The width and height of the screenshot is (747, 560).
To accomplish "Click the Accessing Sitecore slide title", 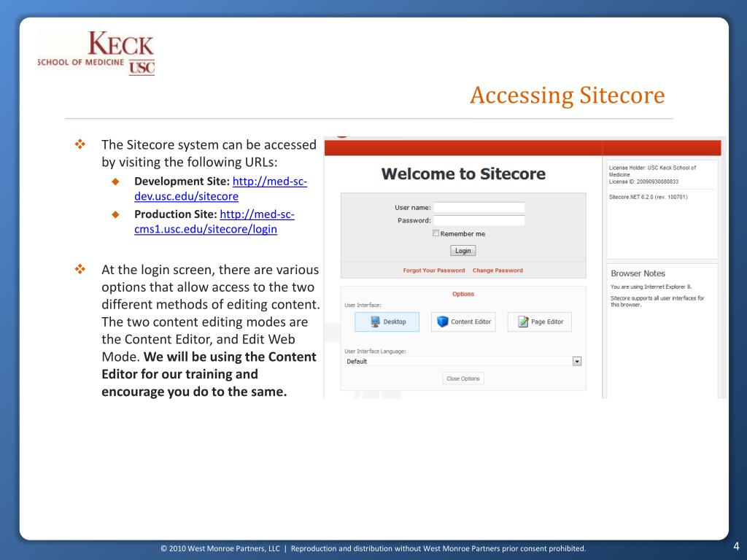I will (x=567, y=96).
